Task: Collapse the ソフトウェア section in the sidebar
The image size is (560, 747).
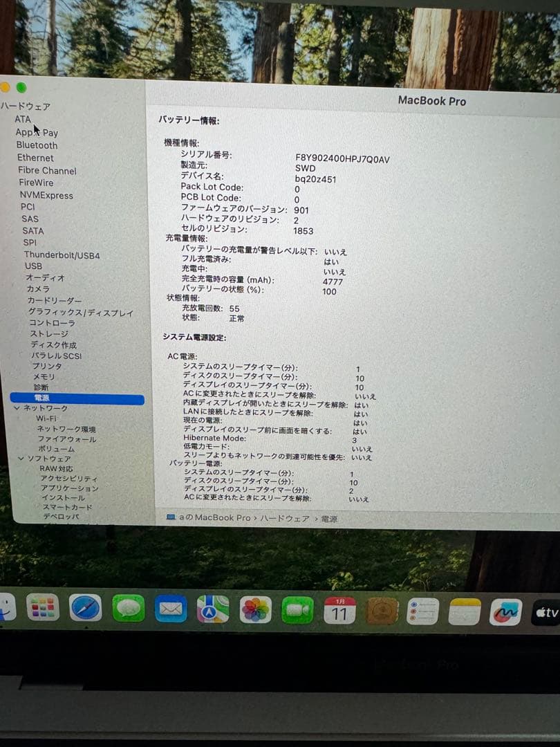Action: pos(21,458)
